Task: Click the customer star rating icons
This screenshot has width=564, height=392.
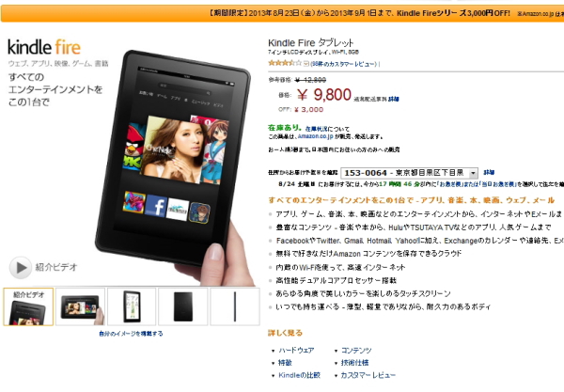Action: pos(285,63)
